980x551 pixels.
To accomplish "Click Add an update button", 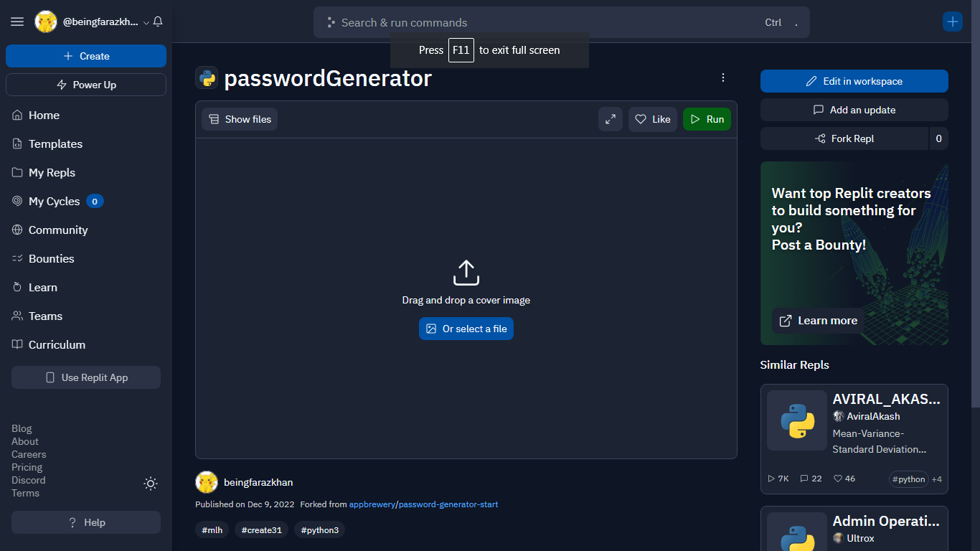I will pyautogui.click(x=854, y=110).
